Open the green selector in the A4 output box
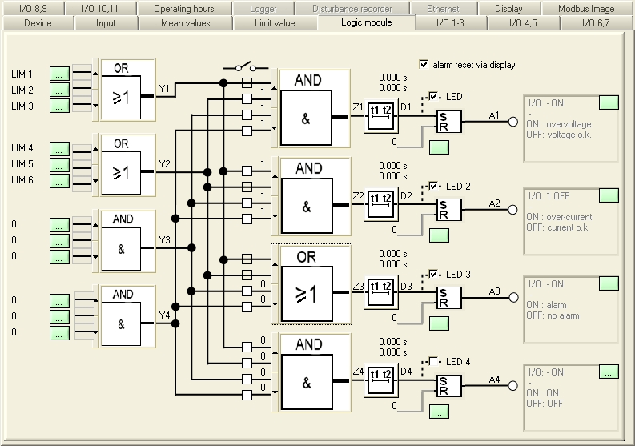636x447 pixels. (607, 371)
